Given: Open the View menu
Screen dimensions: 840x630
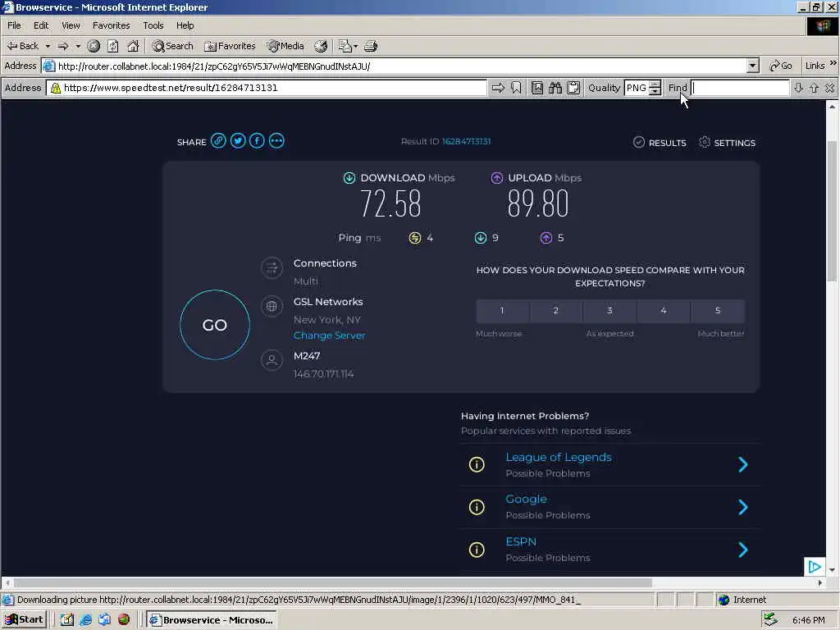Looking at the screenshot, I should 71,25.
